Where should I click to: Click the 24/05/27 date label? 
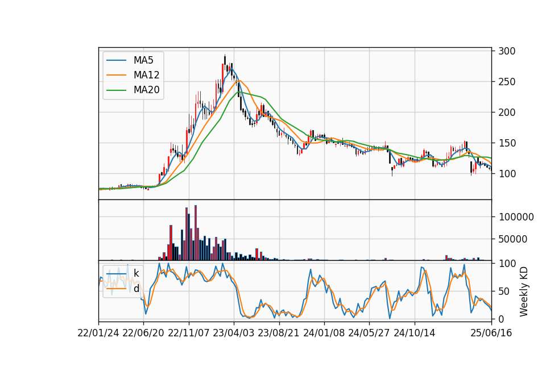[369, 333]
